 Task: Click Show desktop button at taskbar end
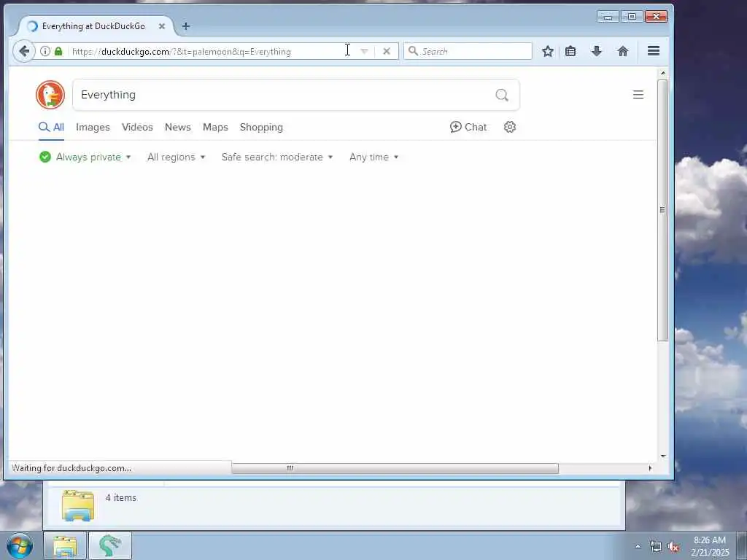pos(741,545)
